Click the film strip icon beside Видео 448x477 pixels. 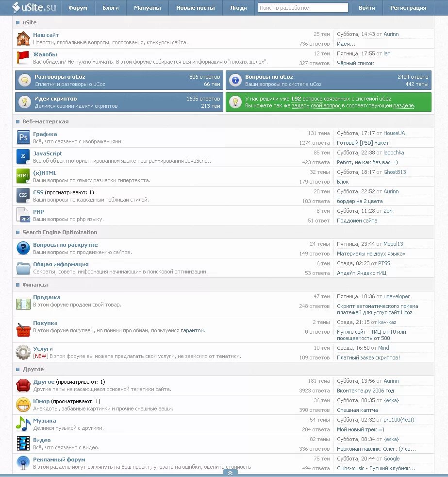(23, 443)
